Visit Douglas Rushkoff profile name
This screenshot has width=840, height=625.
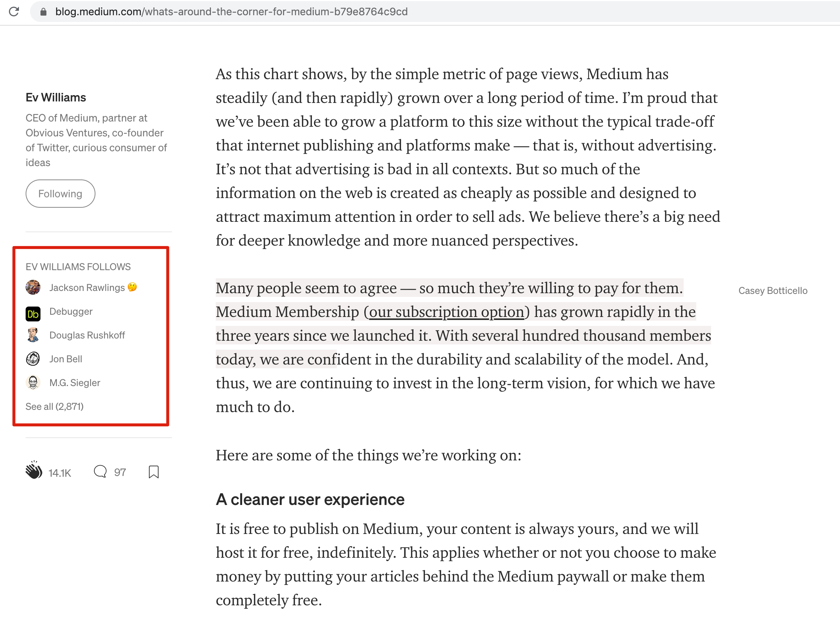tap(87, 335)
